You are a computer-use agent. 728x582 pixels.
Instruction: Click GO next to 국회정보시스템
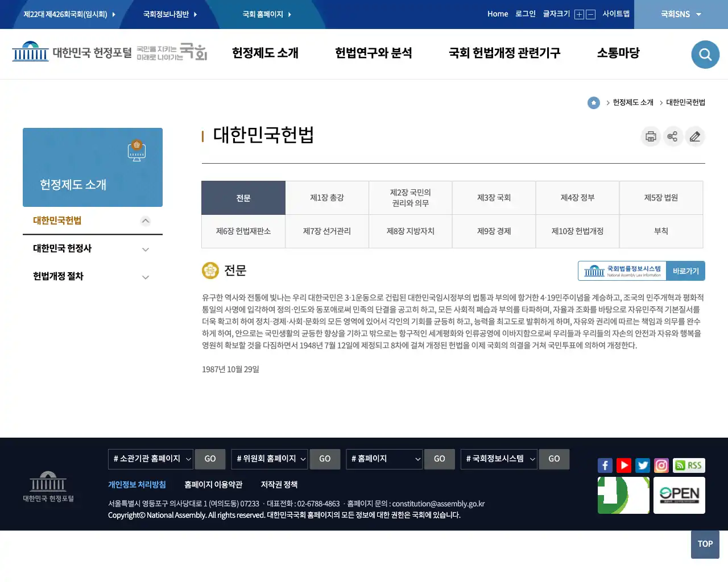(554, 459)
